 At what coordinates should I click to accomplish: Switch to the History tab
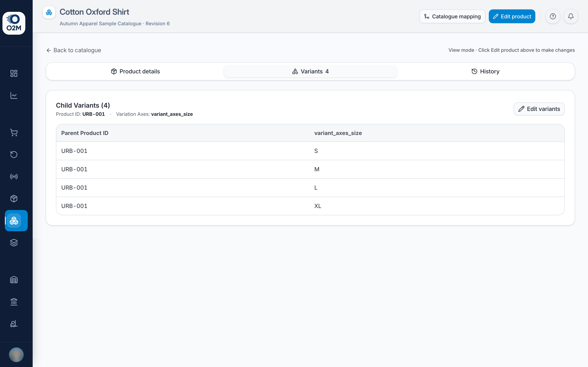(x=485, y=71)
